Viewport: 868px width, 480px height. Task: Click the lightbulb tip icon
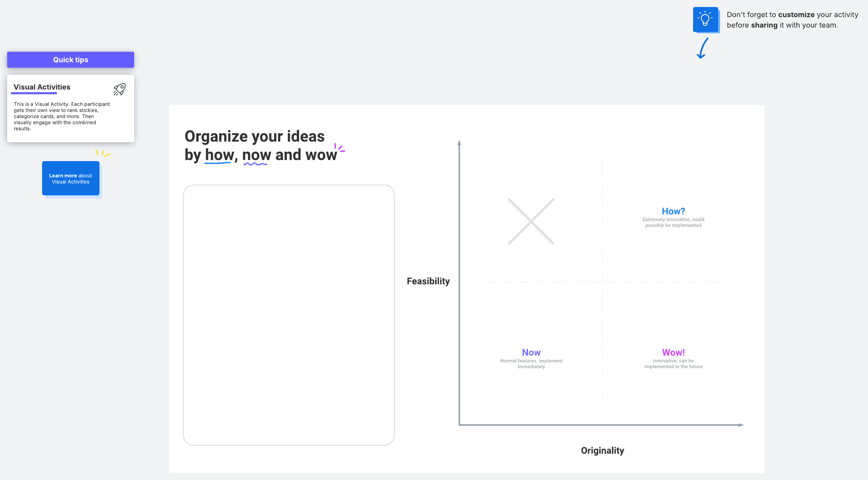[705, 19]
